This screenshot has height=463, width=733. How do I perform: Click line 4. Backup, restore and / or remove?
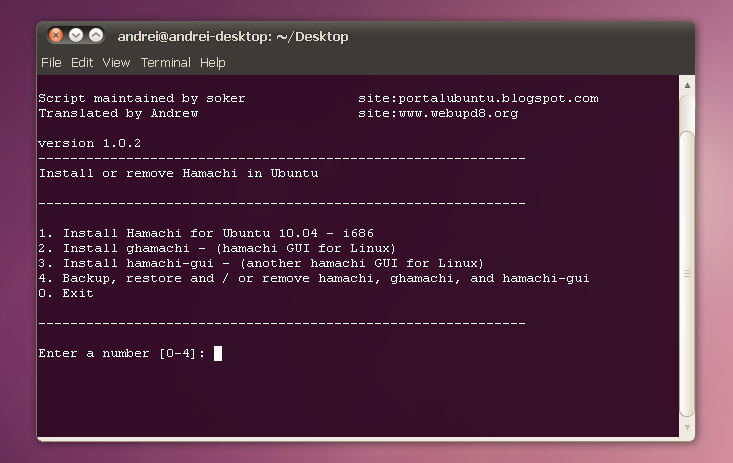(x=314, y=278)
